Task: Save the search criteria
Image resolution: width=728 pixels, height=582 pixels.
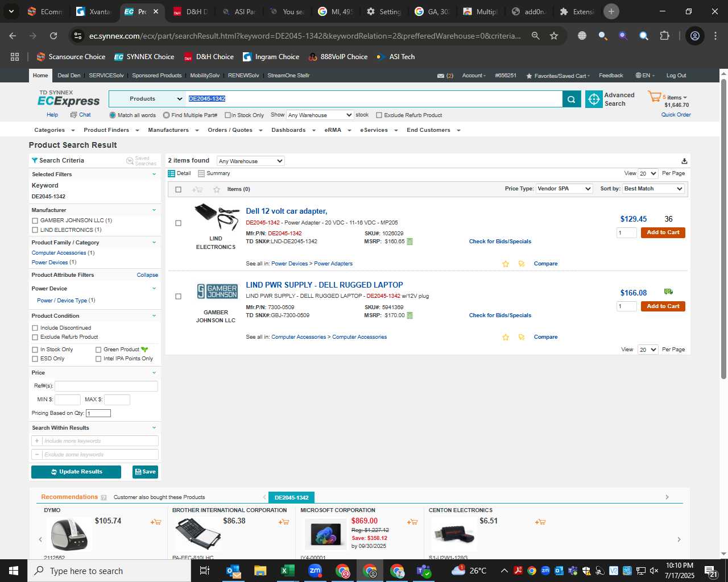Action: [145, 472]
